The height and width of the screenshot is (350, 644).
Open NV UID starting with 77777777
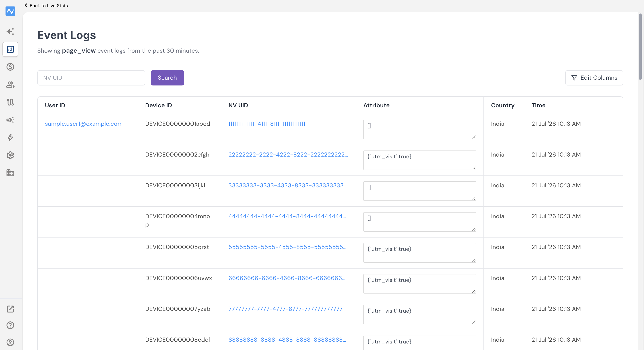286,309
